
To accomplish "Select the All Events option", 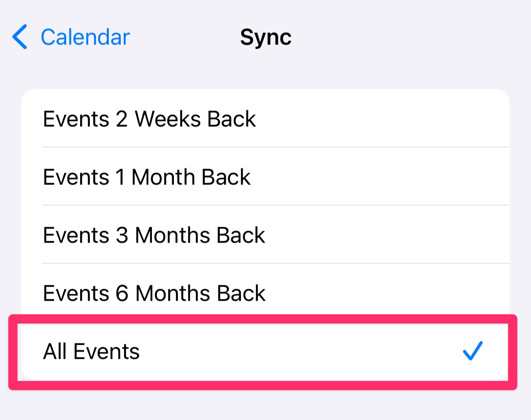I will click(x=91, y=351).
